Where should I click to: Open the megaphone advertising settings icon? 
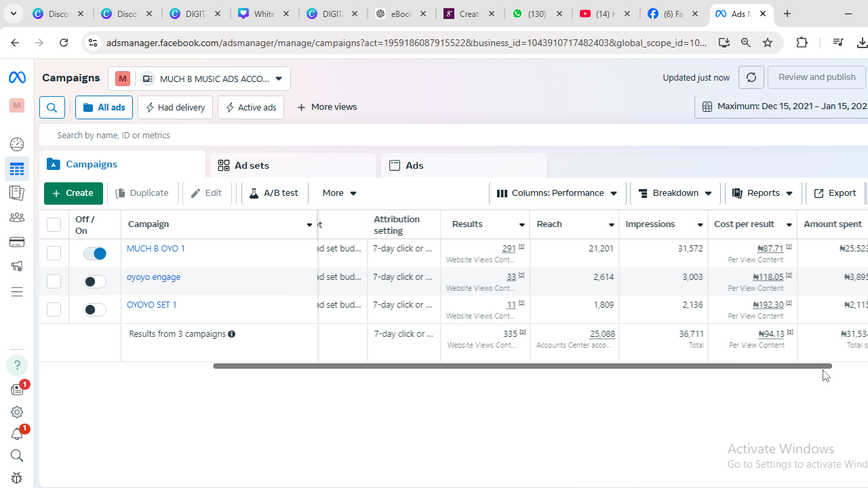tap(17, 266)
